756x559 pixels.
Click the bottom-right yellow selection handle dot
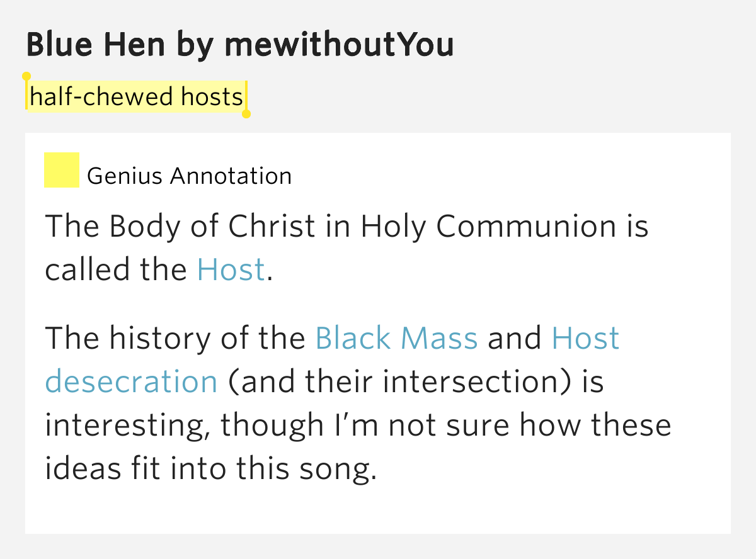[x=246, y=114]
